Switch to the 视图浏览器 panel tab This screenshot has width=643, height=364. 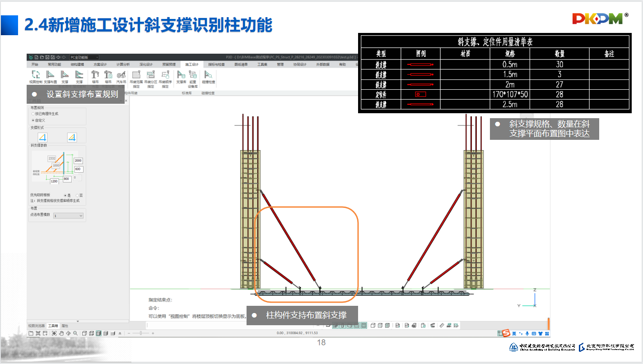click(x=37, y=325)
